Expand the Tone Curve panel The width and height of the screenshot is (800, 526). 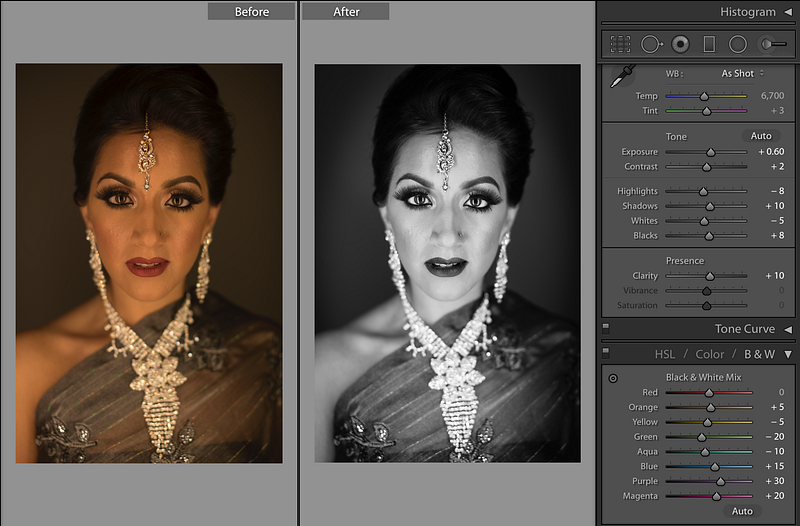tap(788, 329)
